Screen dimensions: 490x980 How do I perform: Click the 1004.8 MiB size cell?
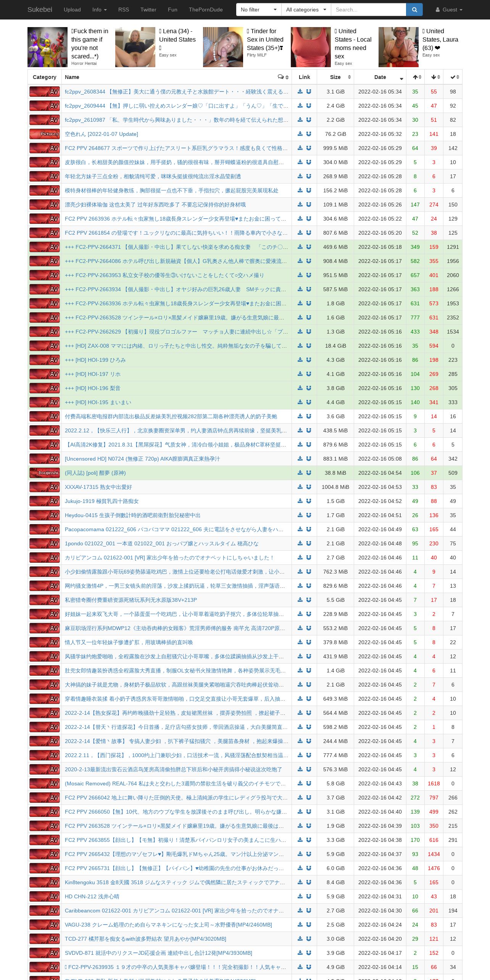335,487
